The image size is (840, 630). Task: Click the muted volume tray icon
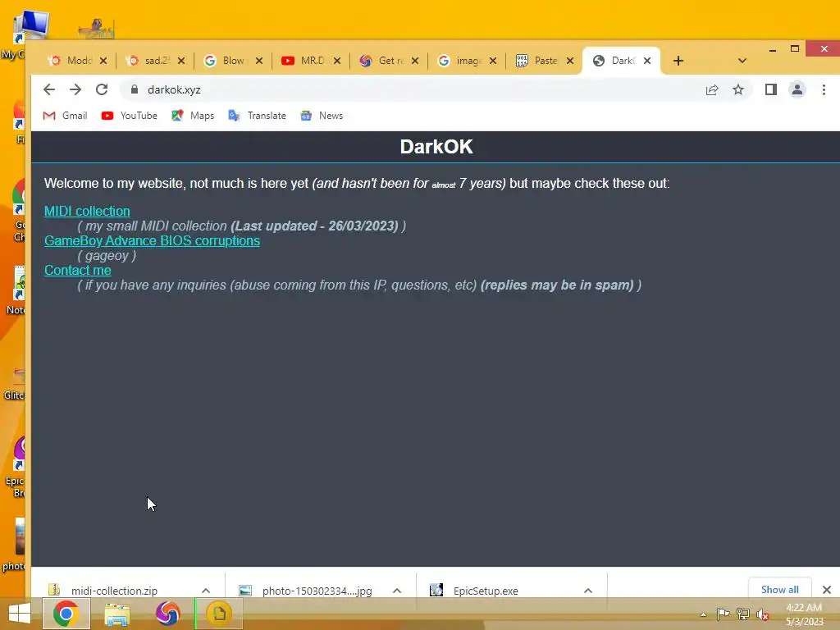[763, 614]
